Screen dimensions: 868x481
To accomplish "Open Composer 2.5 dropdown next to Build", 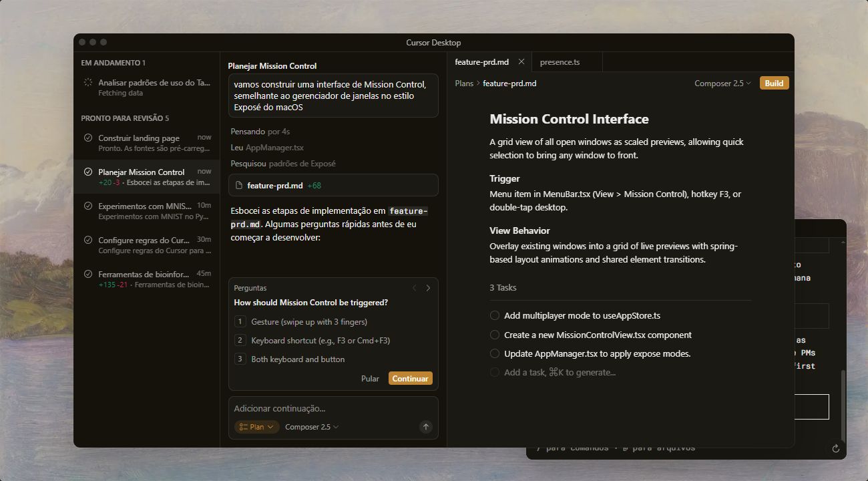I will pos(722,84).
